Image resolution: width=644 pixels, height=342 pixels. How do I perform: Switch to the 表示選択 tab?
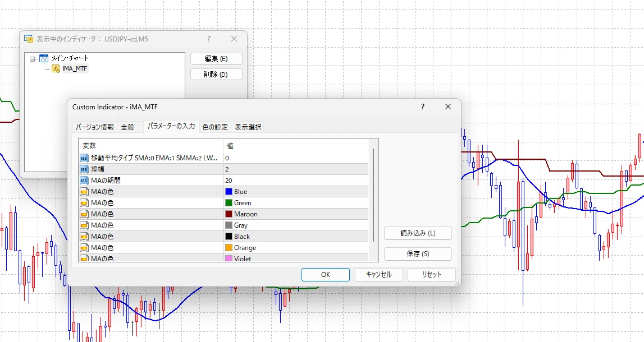click(x=248, y=127)
